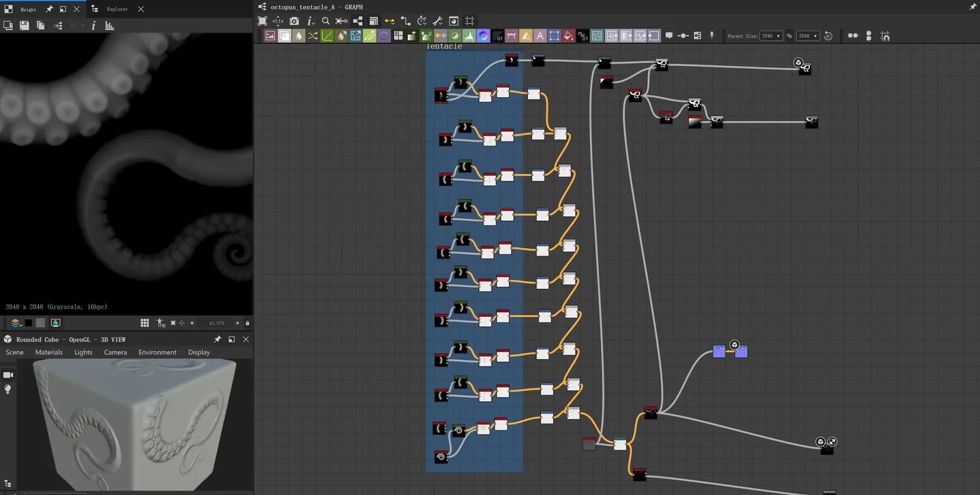
Task: Switch to the Explorer tab
Action: pos(117,10)
